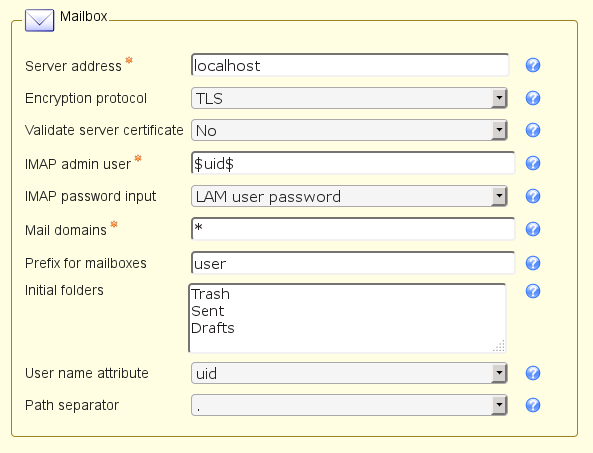Focus the IMAP admin user field
The width and height of the screenshot is (593, 453).
pyautogui.click(x=353, y=163)
